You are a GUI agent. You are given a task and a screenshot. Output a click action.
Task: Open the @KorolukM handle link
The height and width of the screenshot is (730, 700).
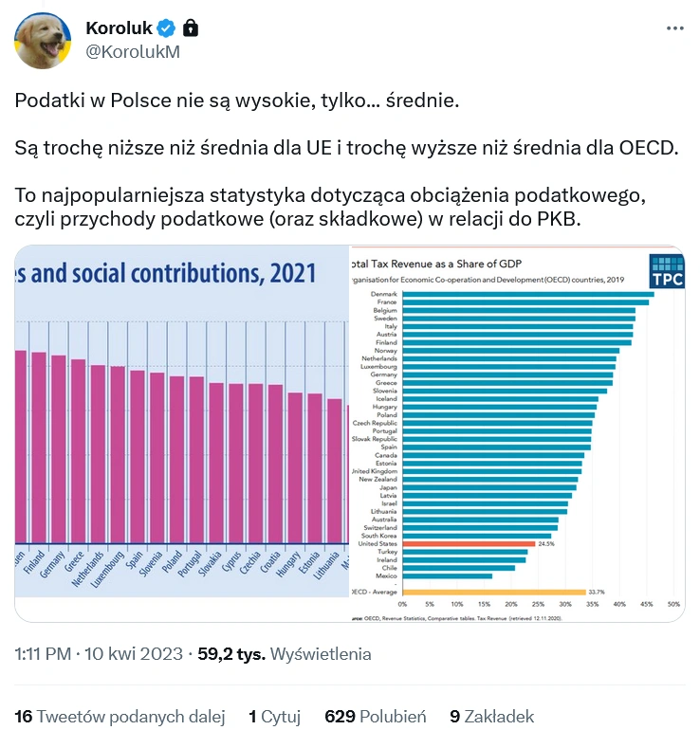[x=133, y=52]
